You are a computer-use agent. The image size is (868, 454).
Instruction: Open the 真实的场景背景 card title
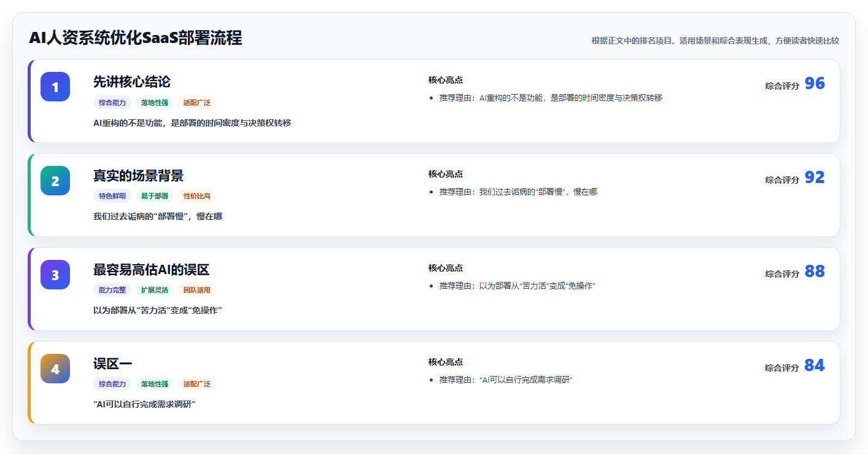[138, 176]
